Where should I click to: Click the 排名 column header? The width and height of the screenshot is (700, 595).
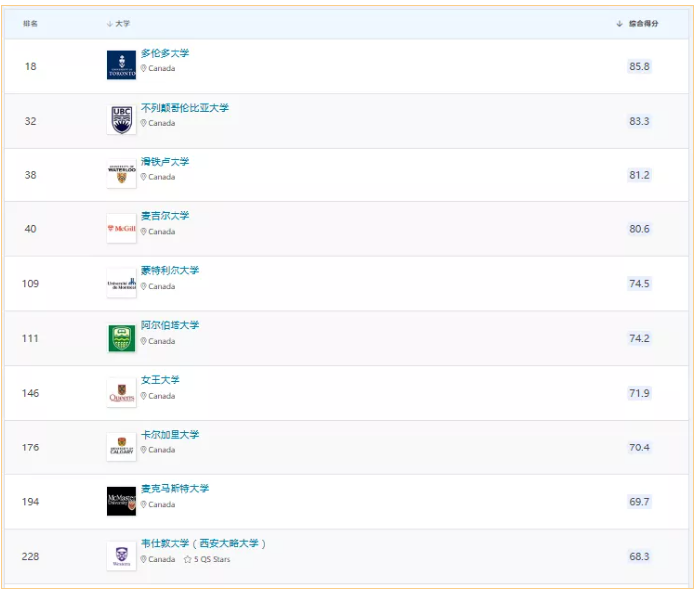pyautogui.click(x=30, y=23)
